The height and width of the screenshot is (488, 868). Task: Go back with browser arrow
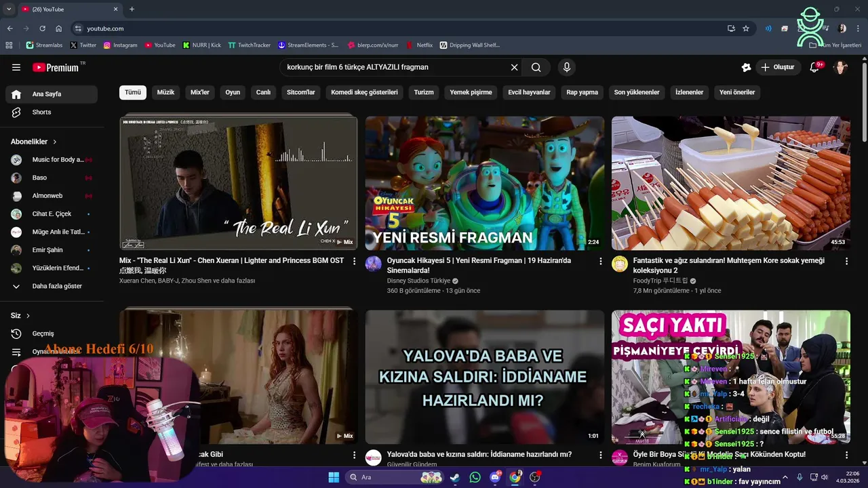pos(9,28)
